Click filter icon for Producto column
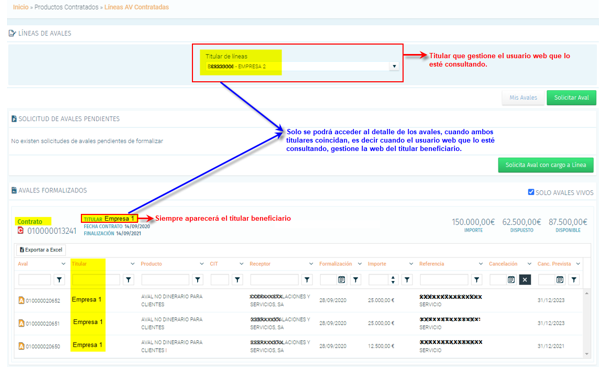Screen dimensions: 609x371 [198, 279]
